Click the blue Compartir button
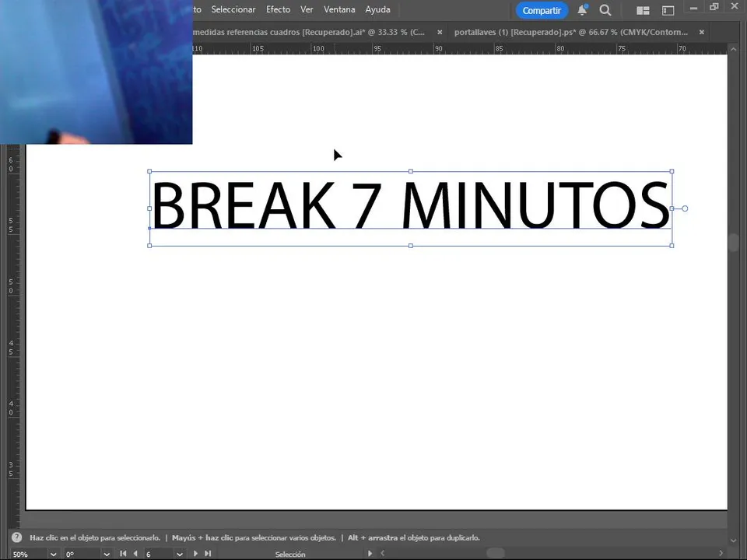Viewport: 747px width, 560px height. coord(542,10)
